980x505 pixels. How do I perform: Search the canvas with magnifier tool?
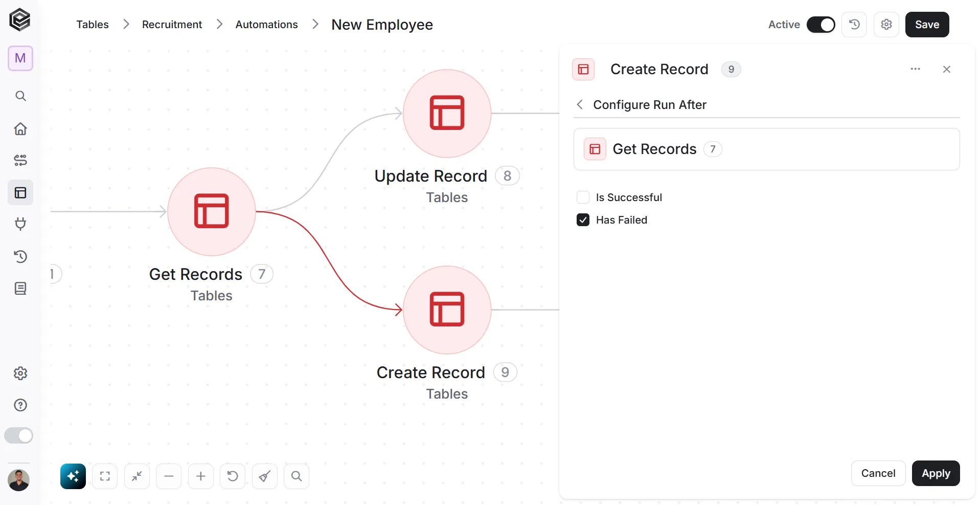(x=297, y=476)
